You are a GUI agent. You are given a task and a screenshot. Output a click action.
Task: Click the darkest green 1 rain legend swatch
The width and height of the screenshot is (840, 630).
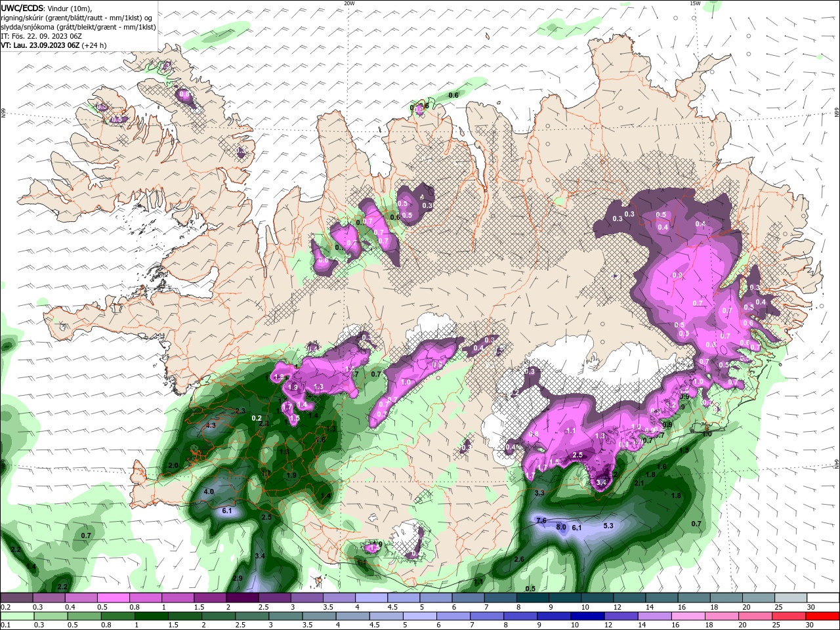(151, 616)
